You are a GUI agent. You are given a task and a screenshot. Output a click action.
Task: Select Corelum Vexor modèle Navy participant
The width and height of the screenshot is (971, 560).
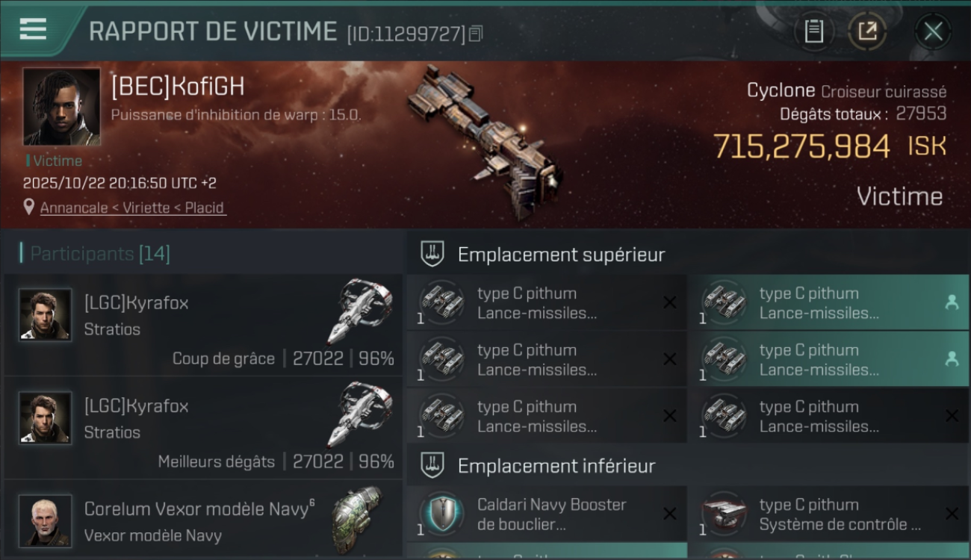[x=203, y=519]
